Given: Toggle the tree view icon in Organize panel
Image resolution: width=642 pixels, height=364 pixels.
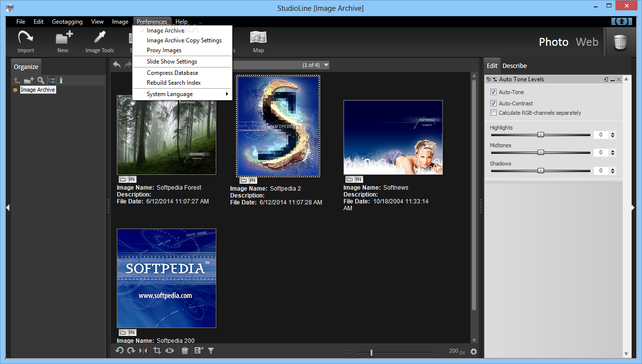Looking at the screenshot, I should [52, 80].
